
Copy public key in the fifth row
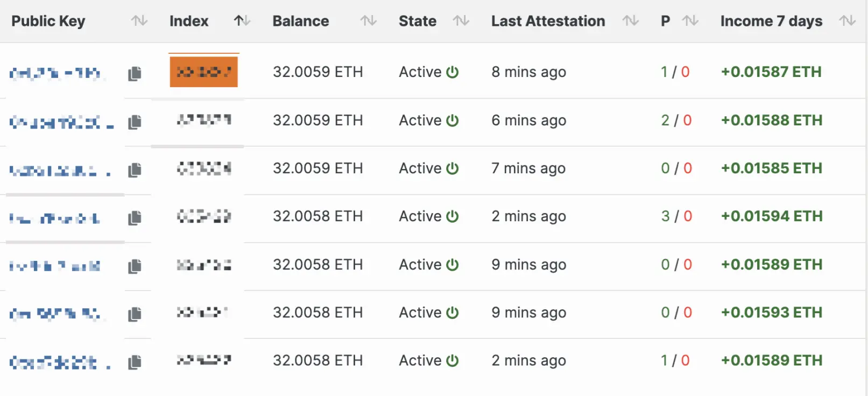tap(135, 266)
